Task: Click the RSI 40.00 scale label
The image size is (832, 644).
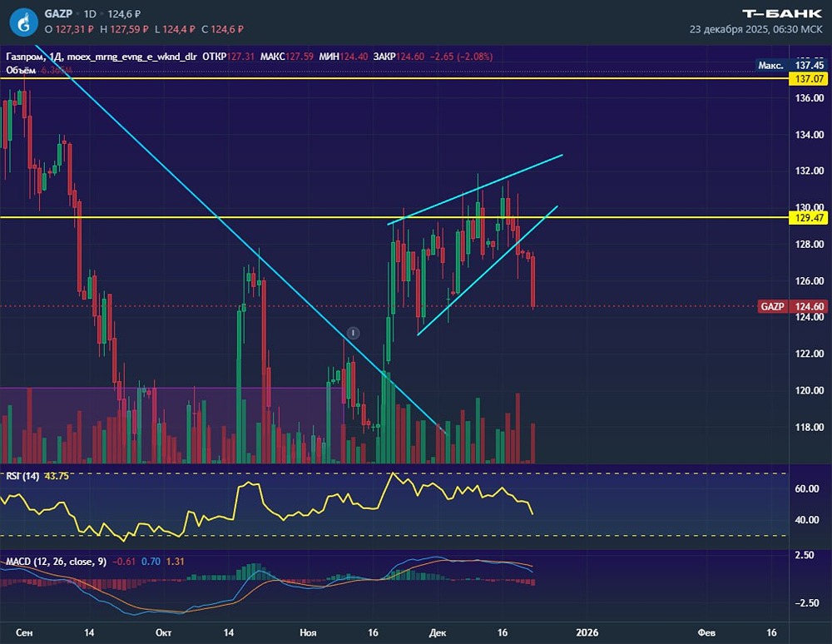Action: point(806,520)
